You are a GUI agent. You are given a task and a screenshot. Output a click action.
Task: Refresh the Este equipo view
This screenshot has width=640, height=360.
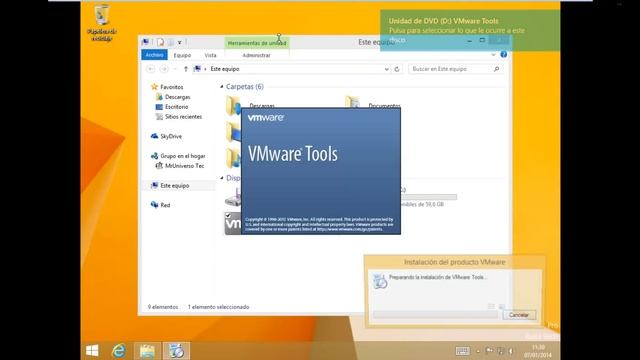(x=397, y=69)
